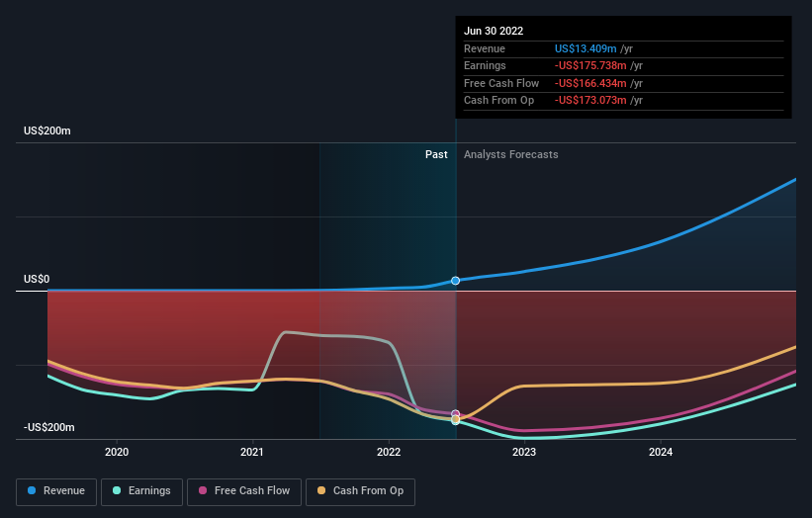Screen dimensions: 812x518
Task: Click the 2022 x-axis label
Action: tap(389, 453)
